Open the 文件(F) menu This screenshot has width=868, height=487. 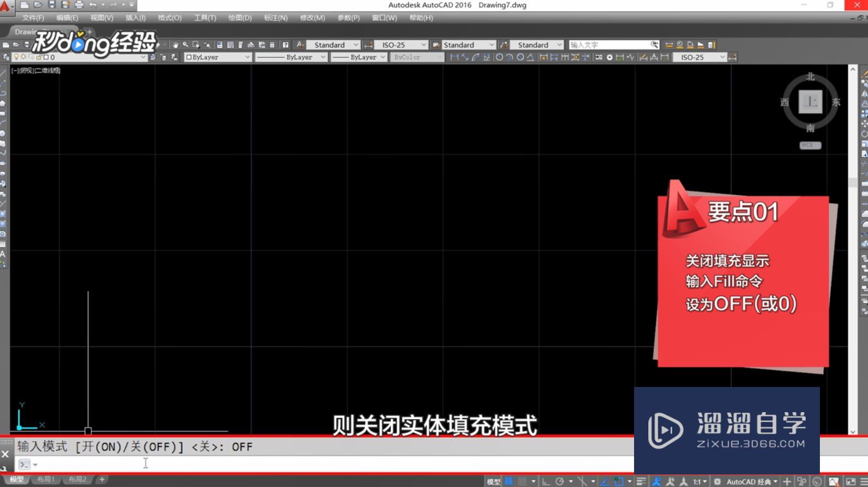[x=33, y=18]
